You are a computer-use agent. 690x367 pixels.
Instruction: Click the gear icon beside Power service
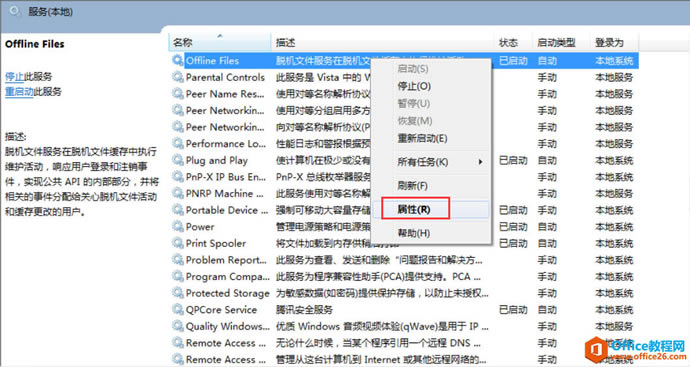click(178, 227)
